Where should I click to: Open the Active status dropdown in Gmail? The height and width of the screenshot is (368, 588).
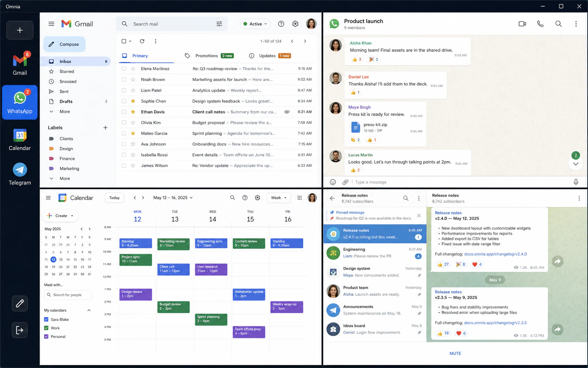[x=255, y=24]
